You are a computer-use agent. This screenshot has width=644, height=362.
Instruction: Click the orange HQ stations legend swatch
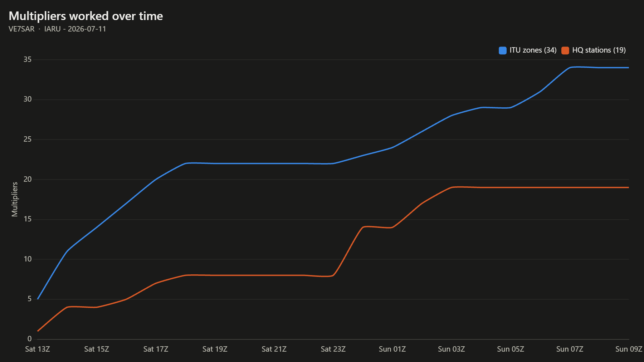tap(565, 50)
